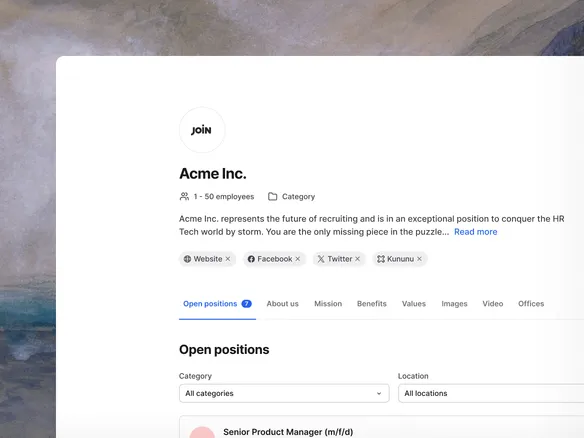Click the Acme Inc. company name heading

click(213, 174)
